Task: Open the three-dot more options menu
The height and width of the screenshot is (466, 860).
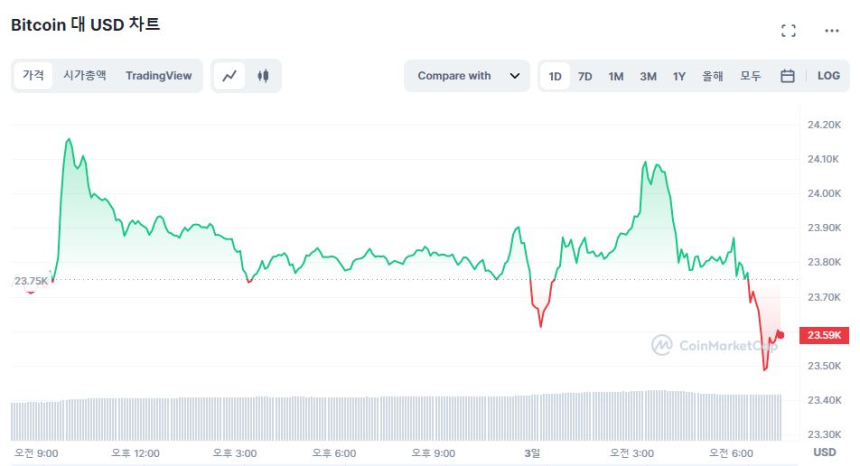Action: 831,31
